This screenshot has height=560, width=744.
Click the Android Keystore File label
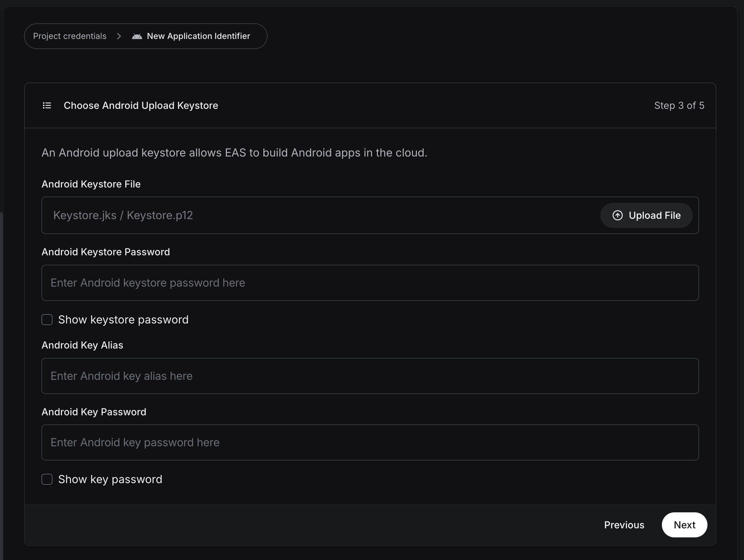91,184
